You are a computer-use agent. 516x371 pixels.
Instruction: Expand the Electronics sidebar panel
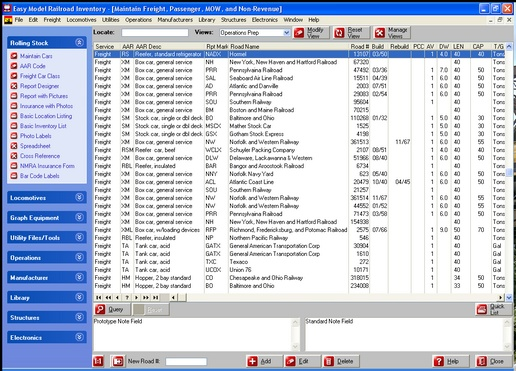79,337
